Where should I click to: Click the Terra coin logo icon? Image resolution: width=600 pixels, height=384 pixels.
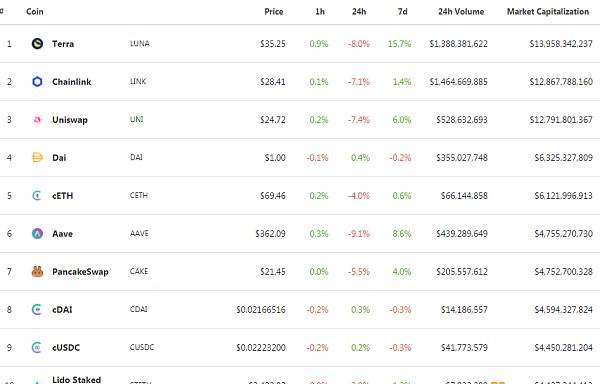pos(37,44)
